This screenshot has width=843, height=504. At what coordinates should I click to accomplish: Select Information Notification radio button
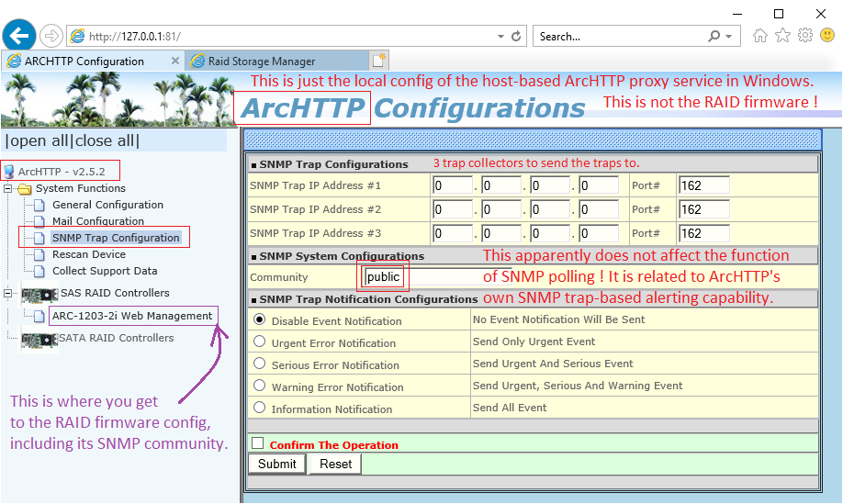point(260,408)
